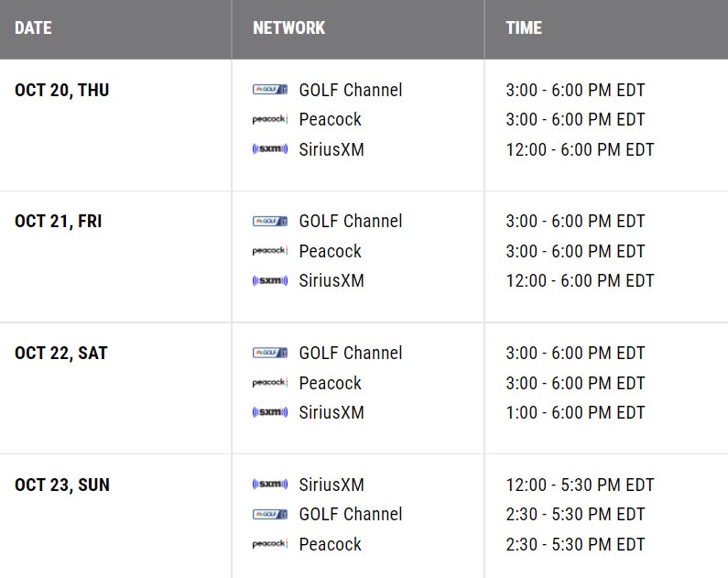Open the GOLF Channel link for Thursday
The width and height of the screenshot is (728, 578).
point(351,90)
